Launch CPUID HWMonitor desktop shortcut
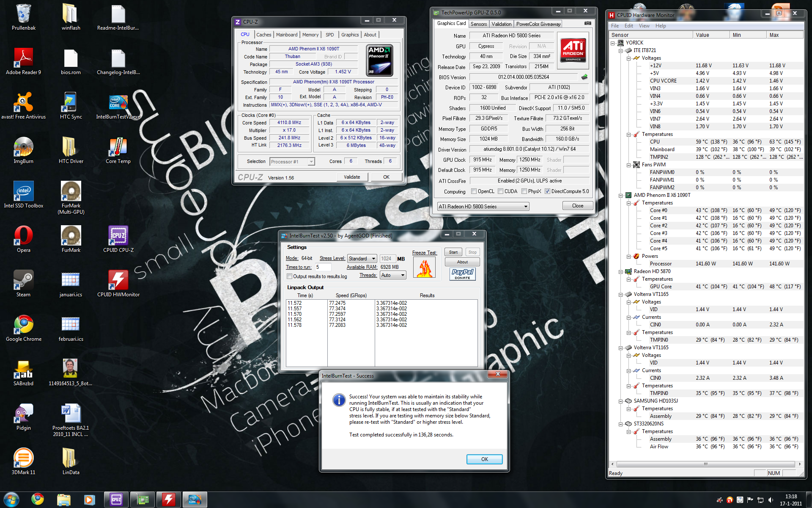Viewport: 812px width, 508px height. coord(118,284)
